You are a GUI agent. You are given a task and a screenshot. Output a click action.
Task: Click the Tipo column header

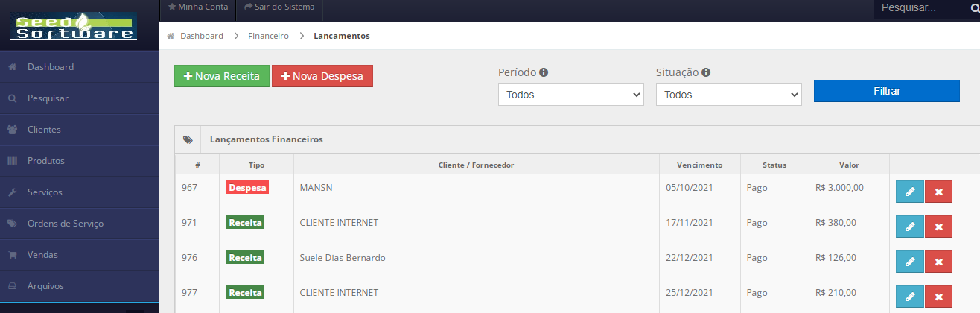pyautogui.click(x=256, y=165)
